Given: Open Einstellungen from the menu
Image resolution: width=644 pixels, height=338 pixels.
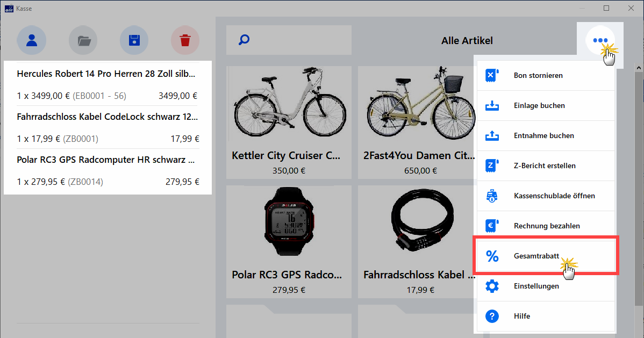Looking at the screenshot, I should 546,286.
